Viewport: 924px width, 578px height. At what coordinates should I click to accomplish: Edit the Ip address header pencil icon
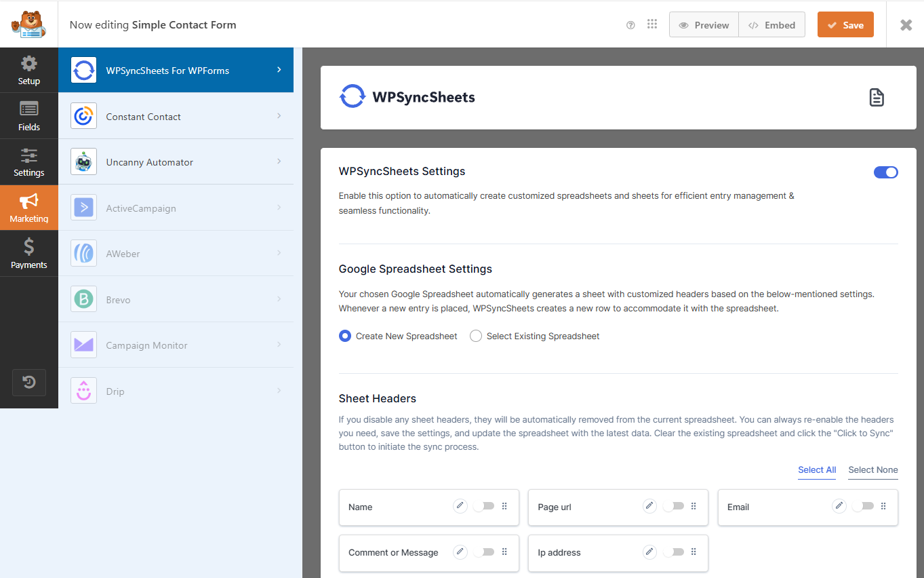click(x=649, y=552)
